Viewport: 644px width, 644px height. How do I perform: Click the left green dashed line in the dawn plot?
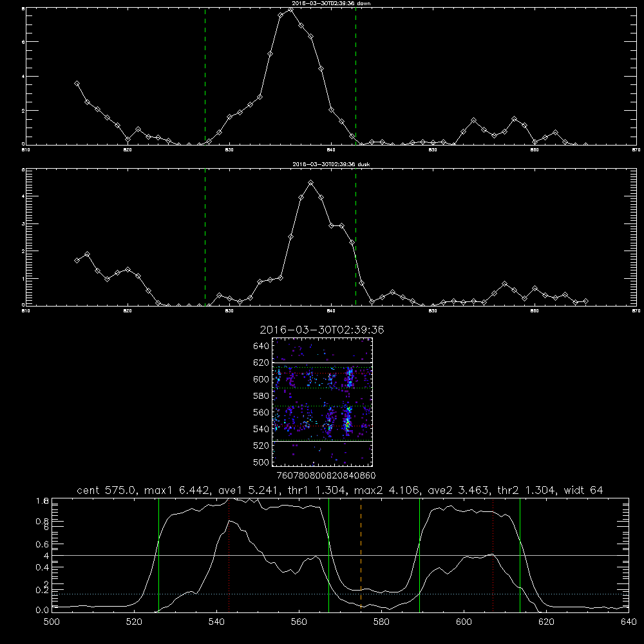(x=205, y=77)
